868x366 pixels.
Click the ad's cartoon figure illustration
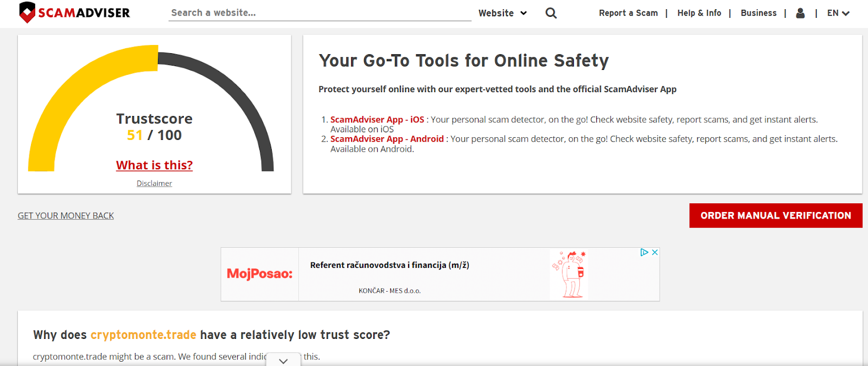(569, 274)
